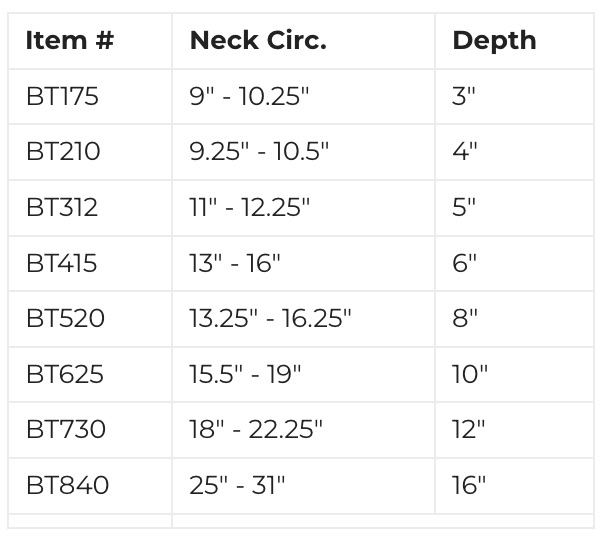Select the BT175 item cell

[x=63, y=97]
